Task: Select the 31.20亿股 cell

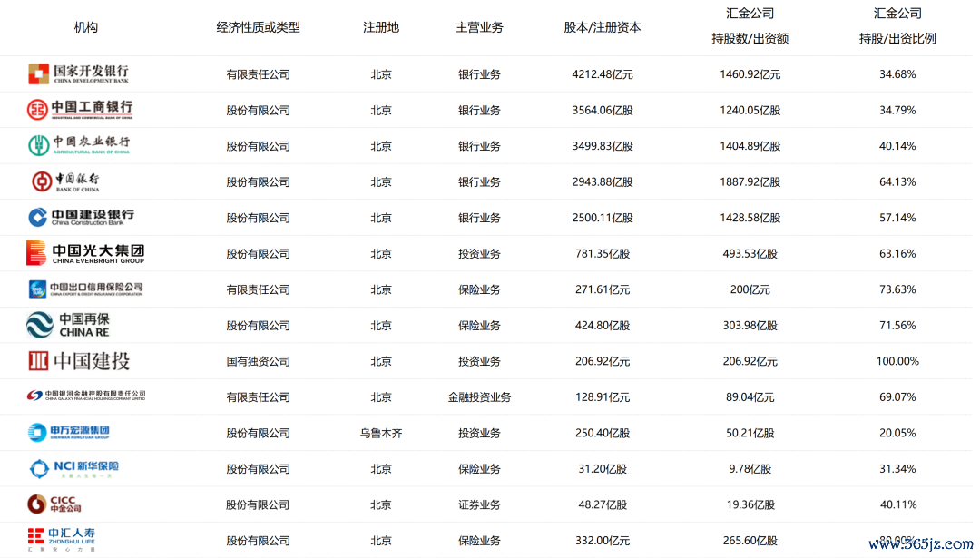Action: 603,469
